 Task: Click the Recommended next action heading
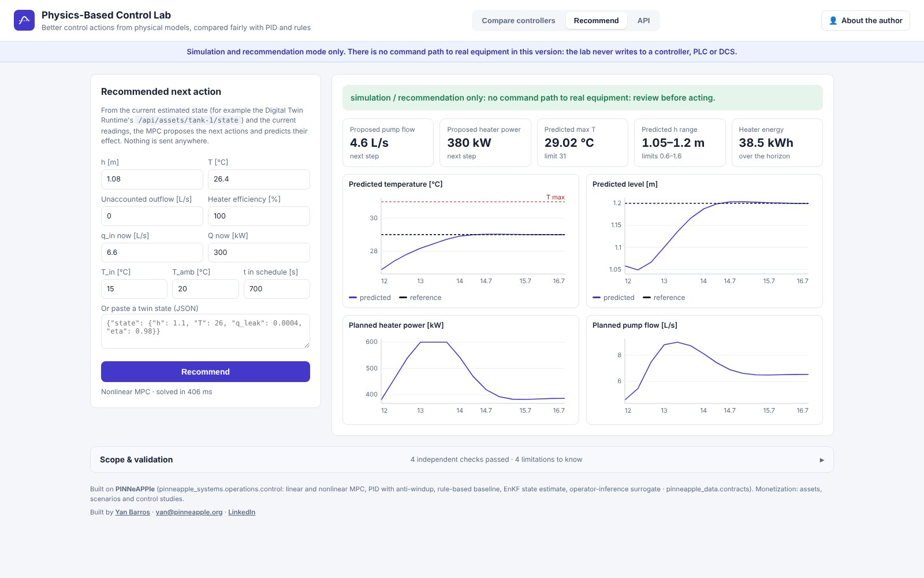click(x=161, y=91)
